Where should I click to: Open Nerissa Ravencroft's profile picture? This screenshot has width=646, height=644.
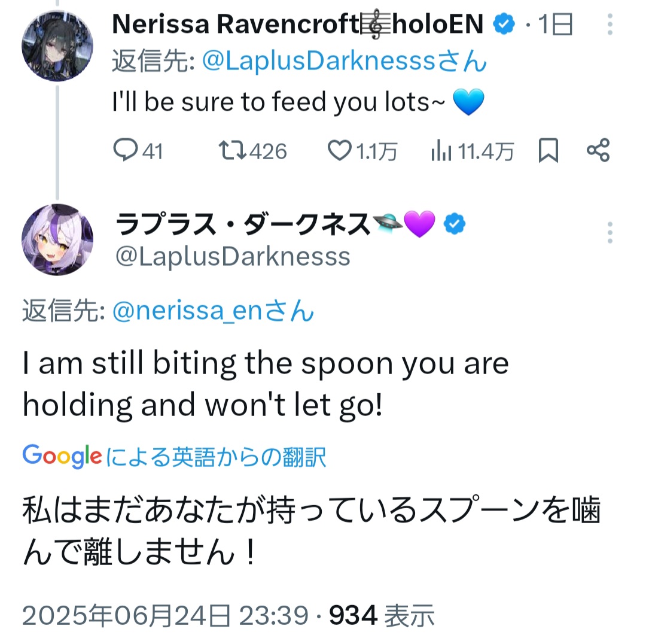(x=57, y=45)
